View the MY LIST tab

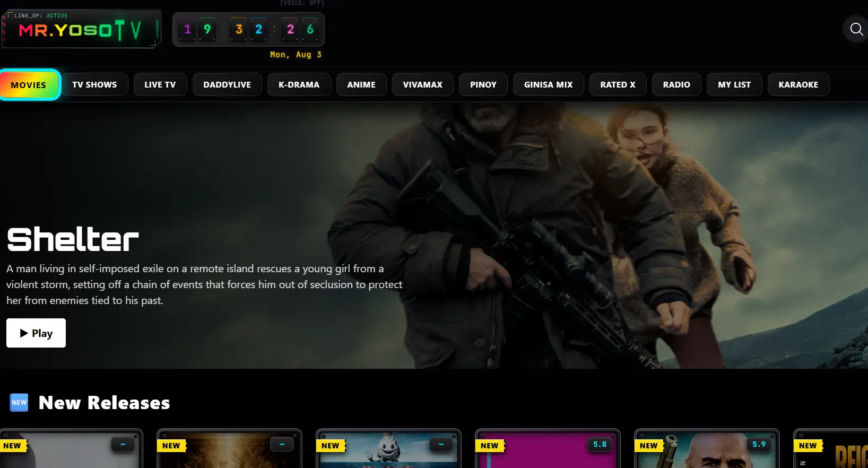click(x=734, y=84)
